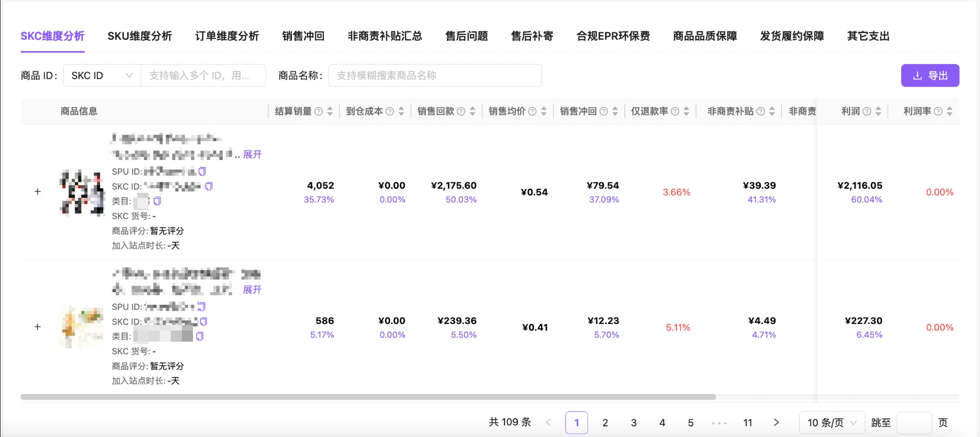Screen dimensions: 980x437
Task: Sort by 结算销量 column
Action: [330, 111]
